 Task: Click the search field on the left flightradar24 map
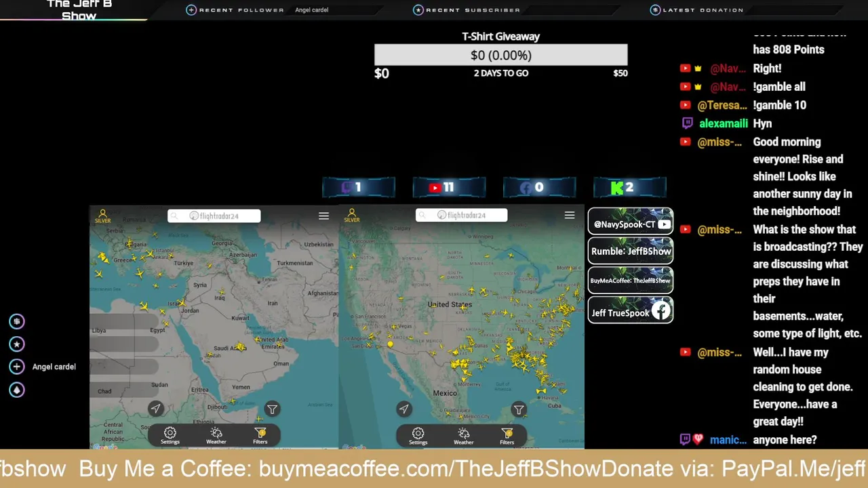pyautogui.click(x=214, y=216)
